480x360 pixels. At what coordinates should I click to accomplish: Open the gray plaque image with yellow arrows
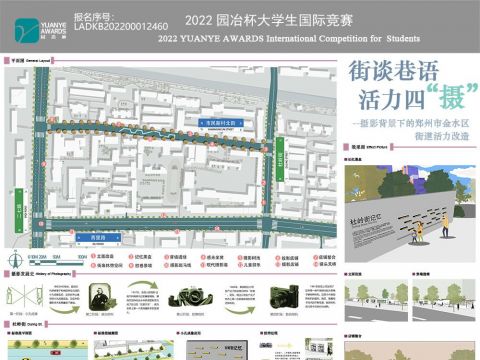[217, 350]
